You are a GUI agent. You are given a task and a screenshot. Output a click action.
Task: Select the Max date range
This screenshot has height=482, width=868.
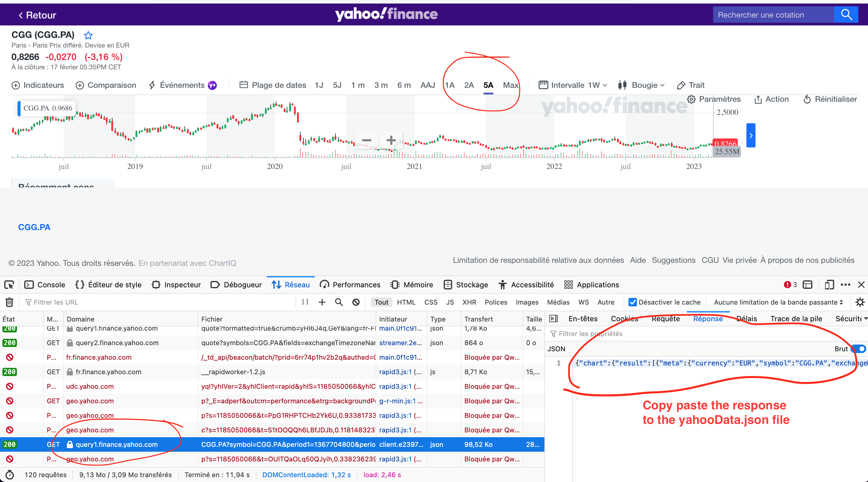click(510, 85)
